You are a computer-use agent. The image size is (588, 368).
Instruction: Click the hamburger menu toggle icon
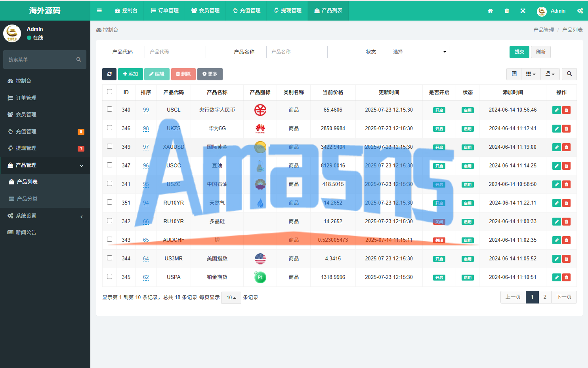[99, 11]
